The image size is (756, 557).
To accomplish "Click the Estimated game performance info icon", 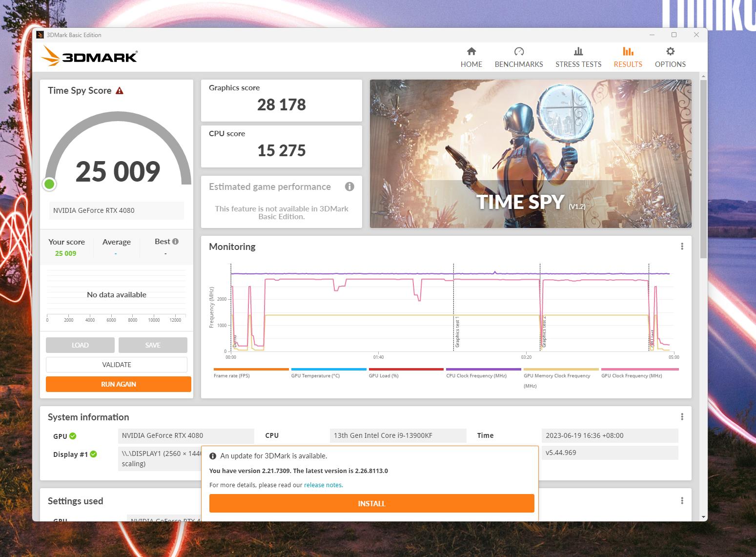I will click(x=349, y=186).
